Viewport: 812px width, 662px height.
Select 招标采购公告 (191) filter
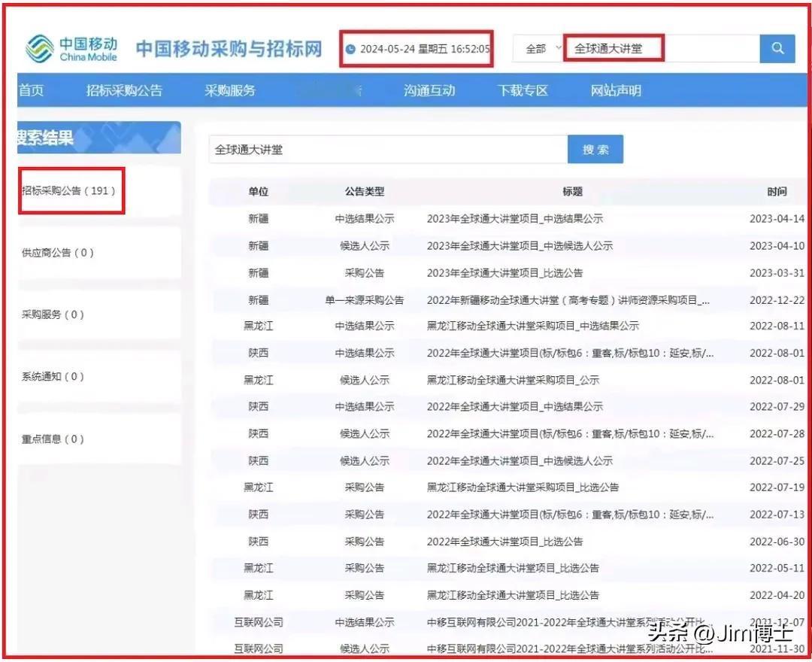click(x=69, y=190)
